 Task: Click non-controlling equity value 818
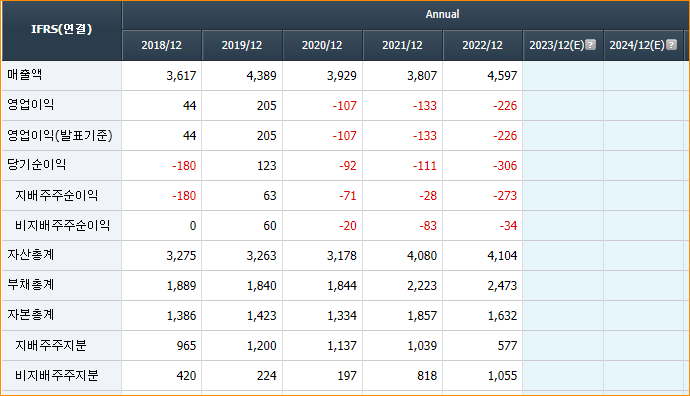click(427, 376)
